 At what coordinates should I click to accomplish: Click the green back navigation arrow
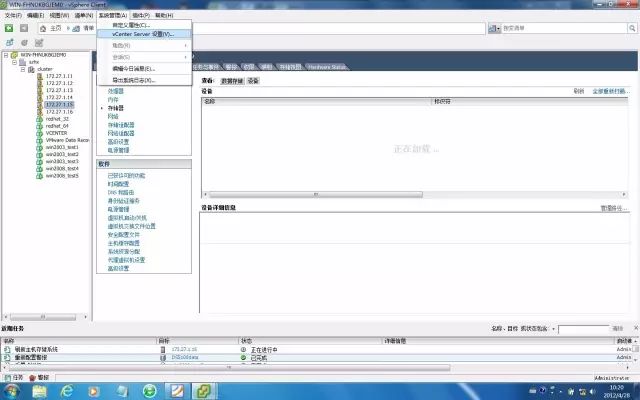[x=9, y=28]
